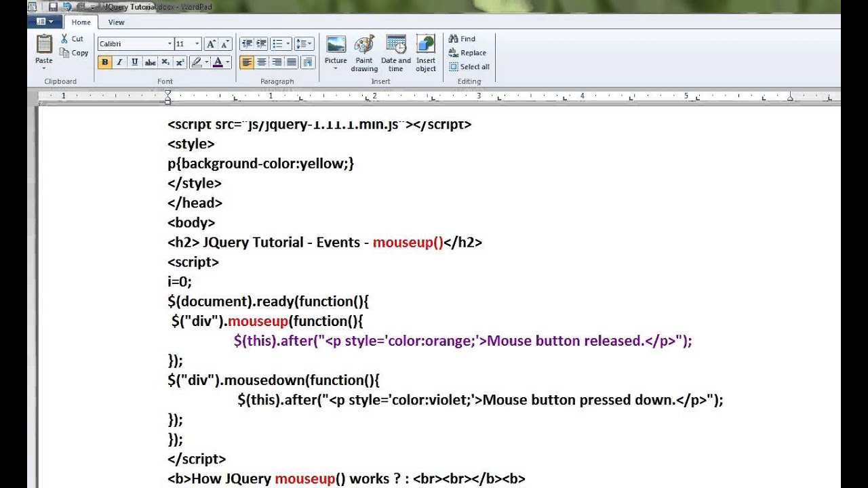The height and width of the screenshot is (488, 868).
Task: Click the WordPad app icon in the title bar
Action: 33,7
